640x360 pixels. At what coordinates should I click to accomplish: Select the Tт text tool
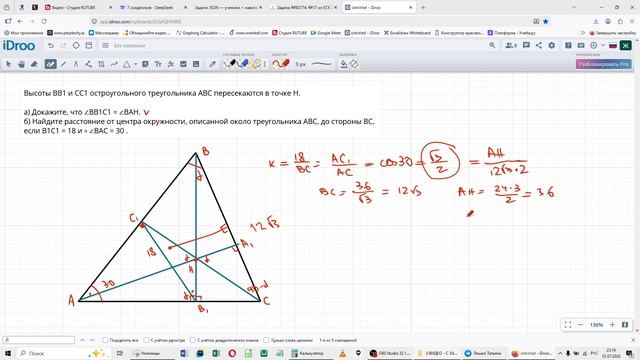(158, 64)
